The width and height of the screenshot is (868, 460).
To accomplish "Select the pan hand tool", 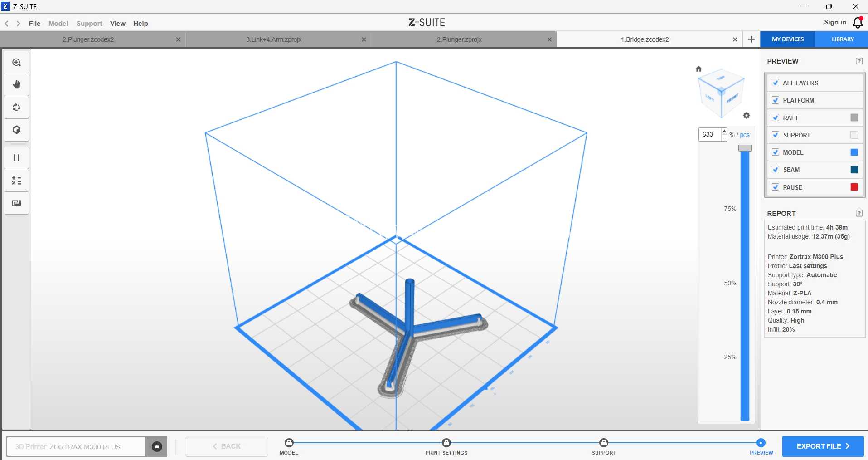I will [x=17, y=85].
